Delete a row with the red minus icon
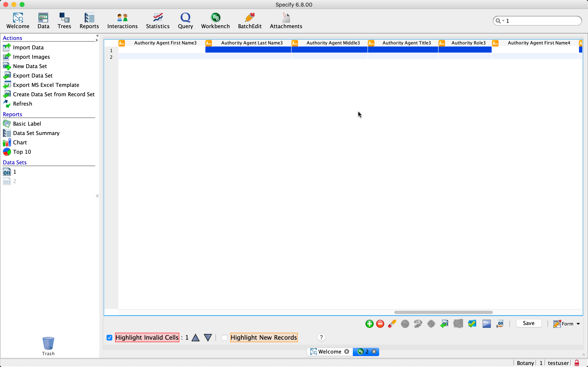This screenshot has width=588, height=367. click(x=380, y=324)
